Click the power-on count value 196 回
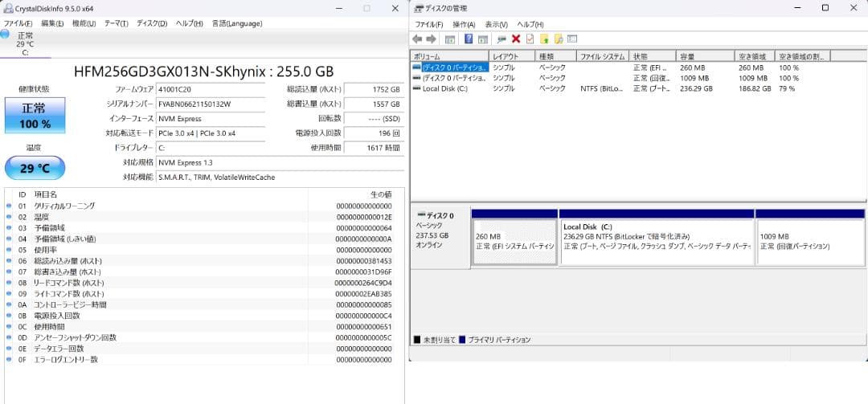Viewport: 868px width, 404px height. 374,133
